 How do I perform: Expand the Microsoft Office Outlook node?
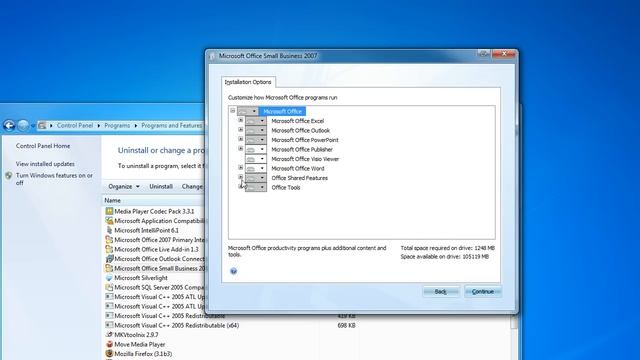click(x=240, y=129)
